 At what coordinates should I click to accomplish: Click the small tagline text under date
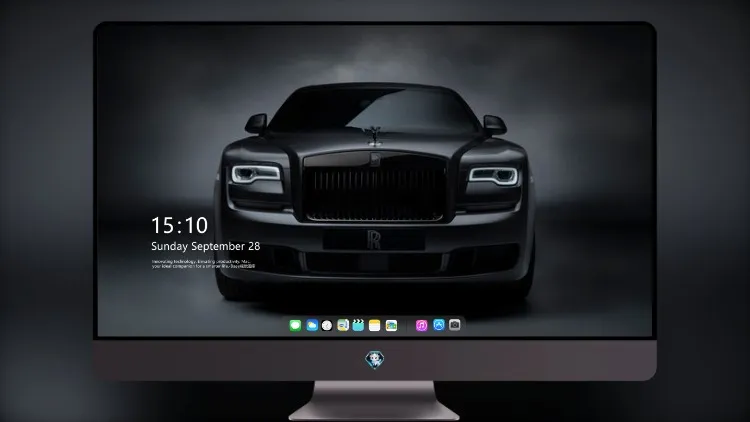[203, 264]
